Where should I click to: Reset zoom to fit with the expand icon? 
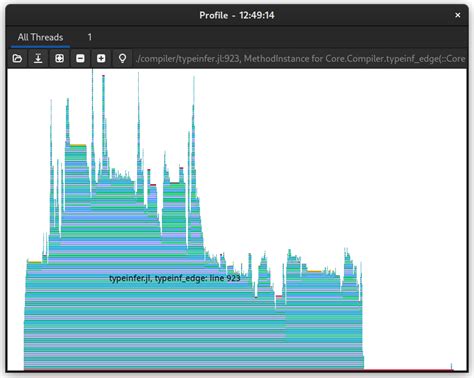59,59
